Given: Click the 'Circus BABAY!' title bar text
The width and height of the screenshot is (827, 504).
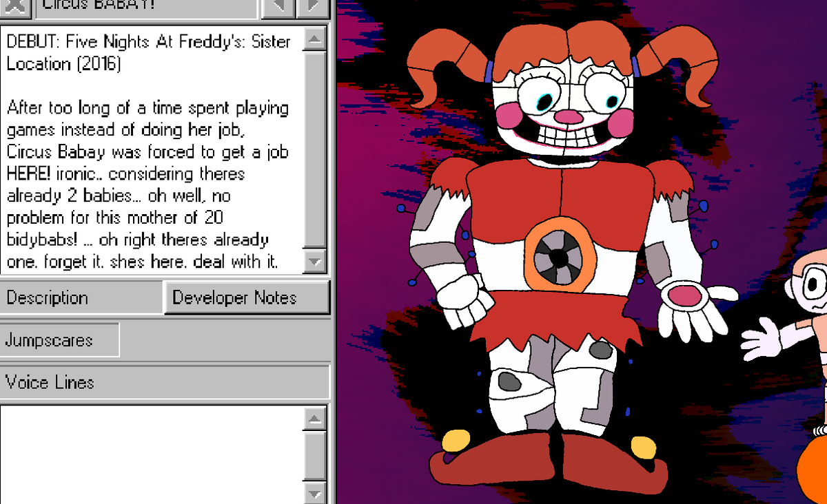Looking at the screenshot, I should [98, 6].
